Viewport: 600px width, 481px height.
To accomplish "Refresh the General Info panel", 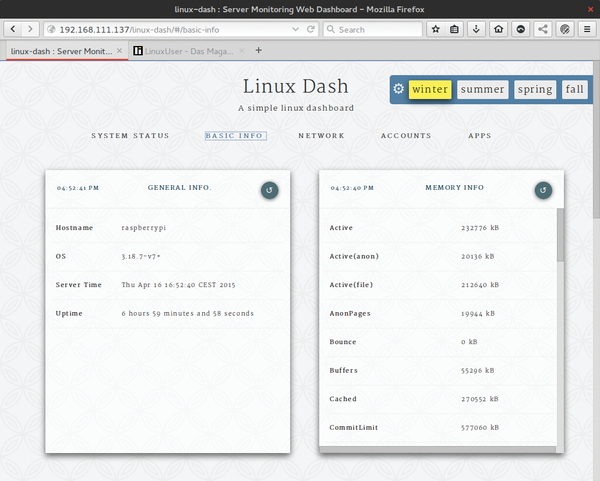I will point(269,190).
